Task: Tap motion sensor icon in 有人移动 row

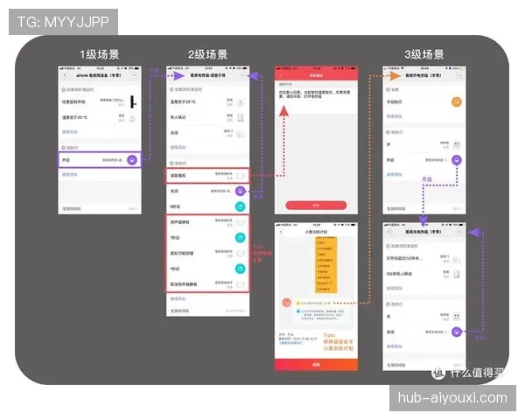Action: pyautogui.click(x=241, y=117)
